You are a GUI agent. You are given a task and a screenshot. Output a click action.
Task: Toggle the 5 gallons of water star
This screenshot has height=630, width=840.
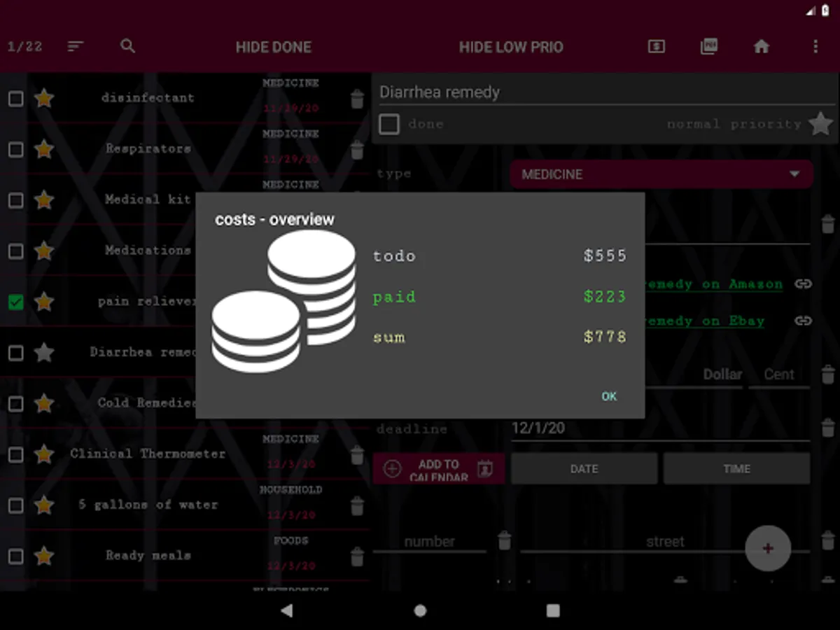pos(44,504)
